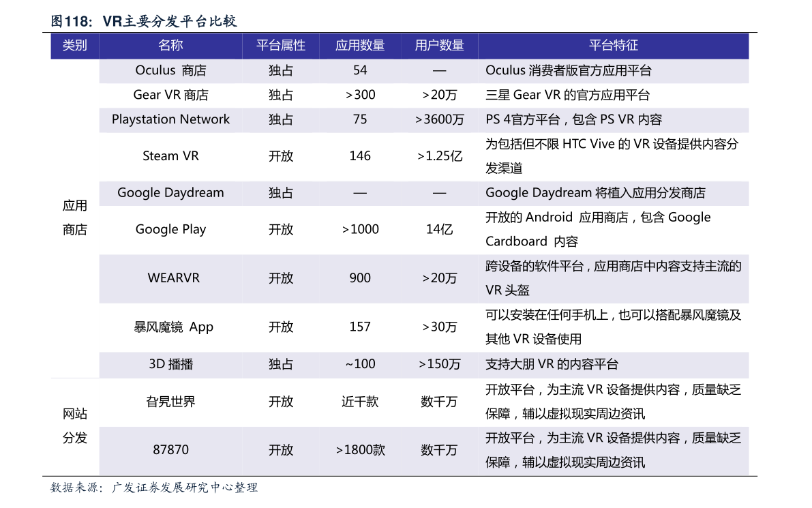Click the app count value 近千款
Viewport: 812px width, 508px height.
[360, 402]
